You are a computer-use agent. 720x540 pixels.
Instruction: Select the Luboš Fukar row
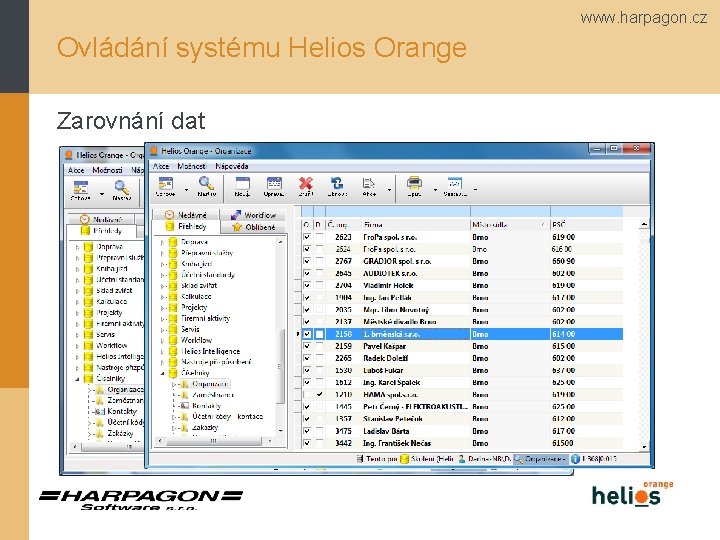pos(463,370)
